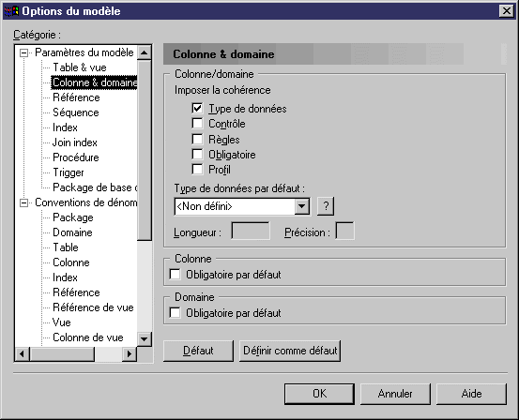Click the question mark button beside the data type dropdown
Screen dimensions: 519x420
tap(326, 206)
